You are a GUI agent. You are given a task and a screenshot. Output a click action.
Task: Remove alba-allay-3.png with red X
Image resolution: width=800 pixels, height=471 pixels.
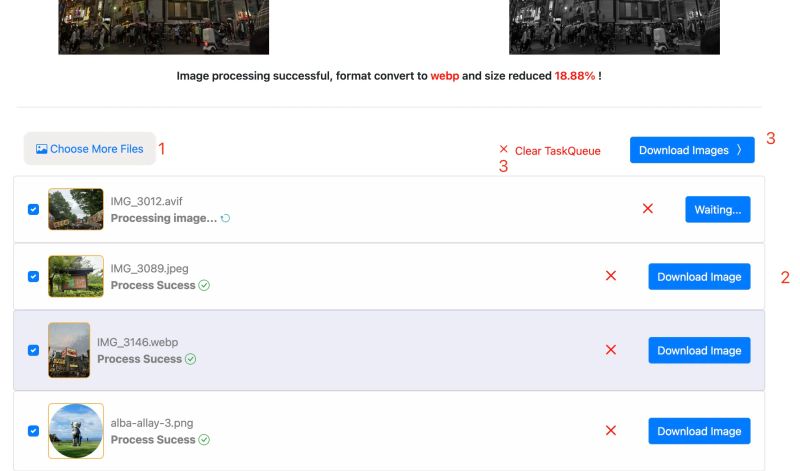pyautogui.click(x=611, y=431)
